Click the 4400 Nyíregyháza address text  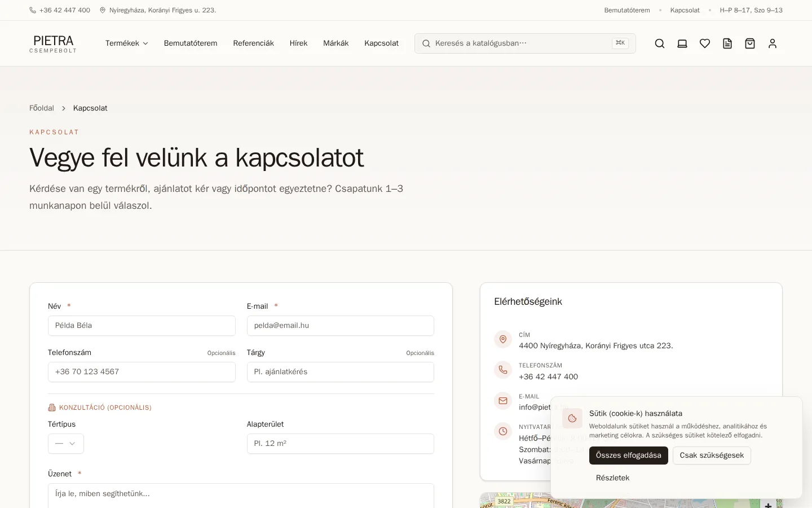[596, 345]
